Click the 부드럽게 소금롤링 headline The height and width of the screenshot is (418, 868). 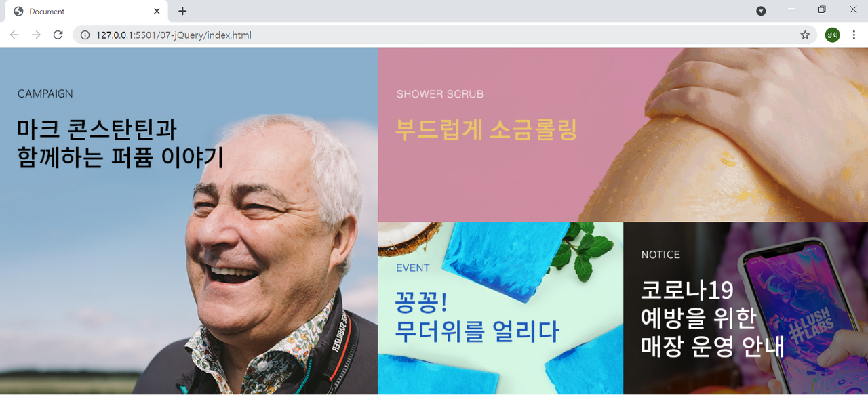coord(486,129)
